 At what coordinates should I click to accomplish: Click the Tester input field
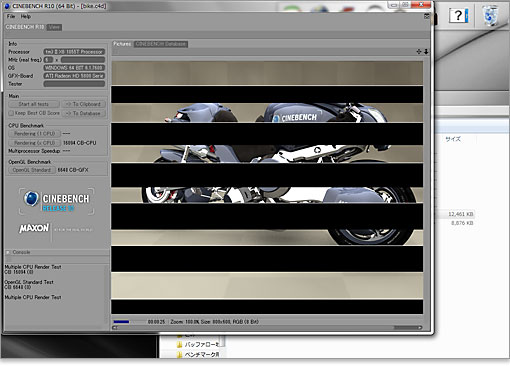point(74,84)
